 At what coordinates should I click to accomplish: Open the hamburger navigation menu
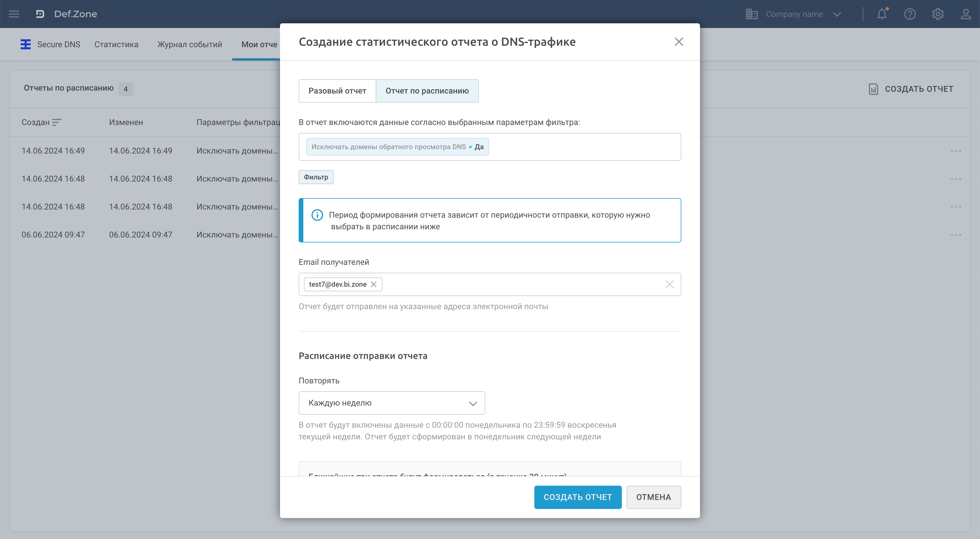pos(14,14)
